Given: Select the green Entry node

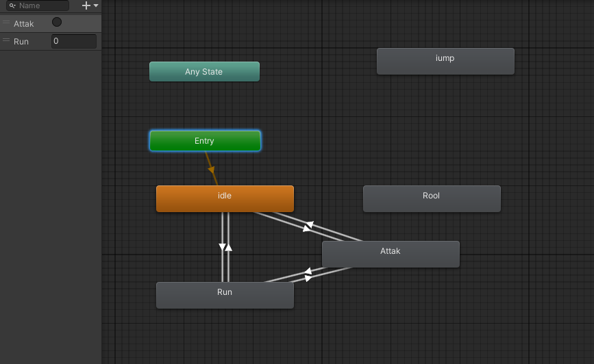Looking at the screenshot, I should [x=205, y=141].
